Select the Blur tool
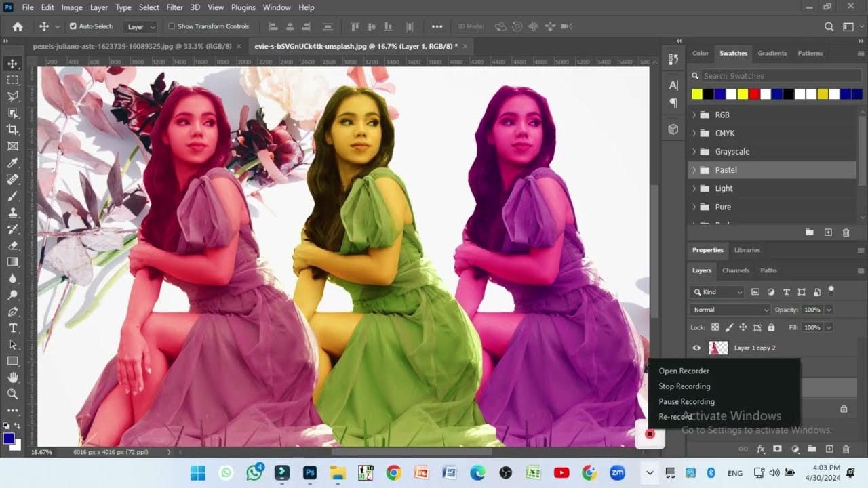 click(13, 279)
